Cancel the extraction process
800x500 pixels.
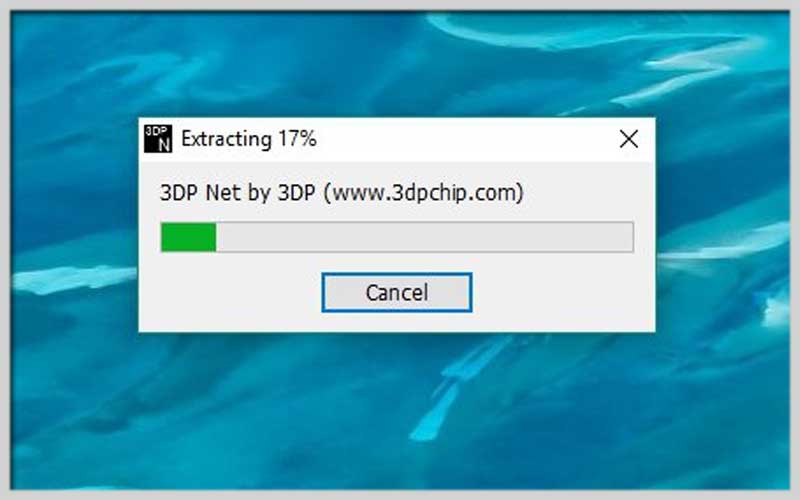[x=396, y=292]
